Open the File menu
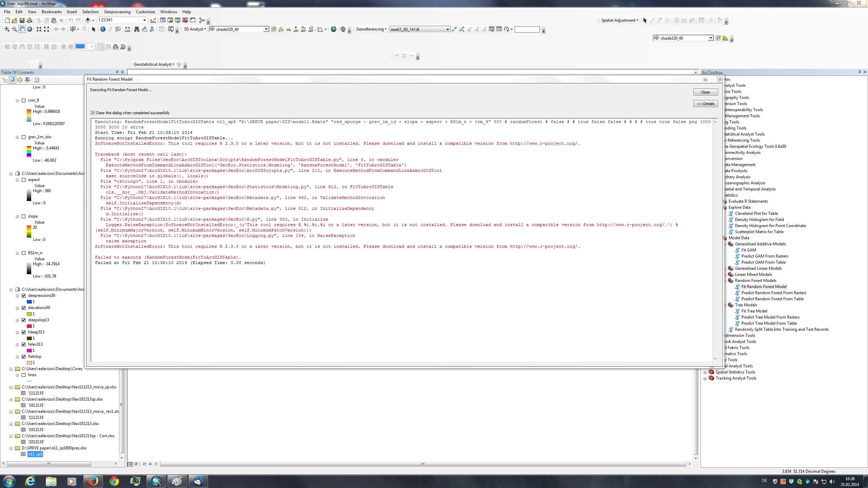The width and height of the screenshot is (868, 488). click(7, 12)
